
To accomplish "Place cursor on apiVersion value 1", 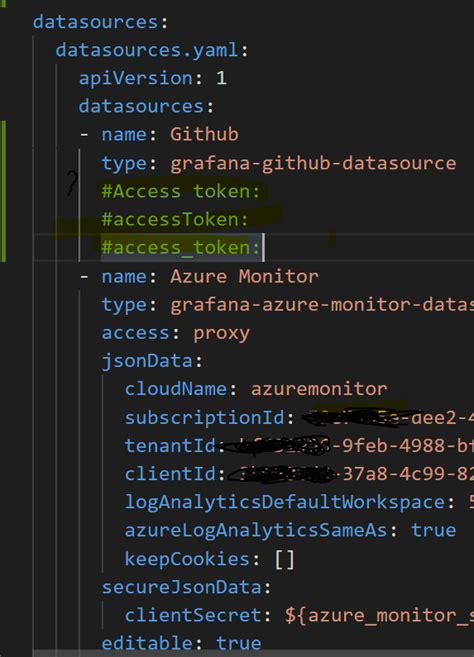I will (221, 78).
